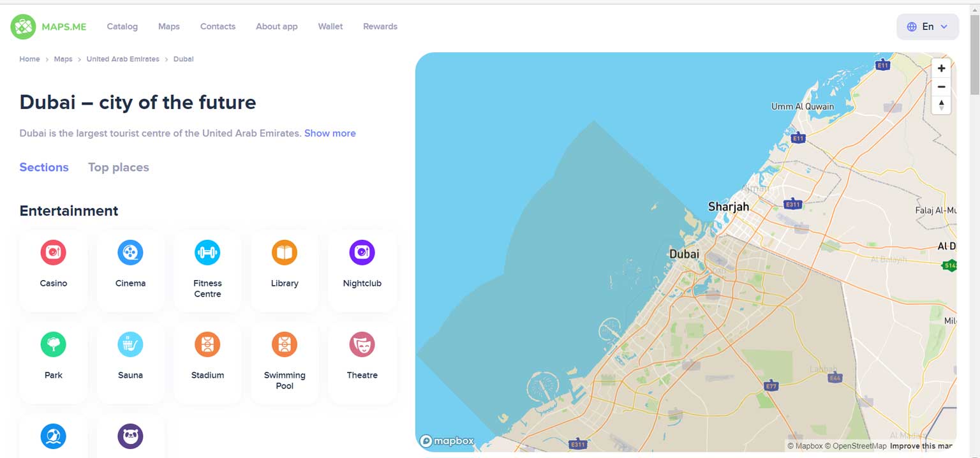Screen dimensions: 980x458
Task: Zoom in using the map plus button
Action: tap(941, 68)
